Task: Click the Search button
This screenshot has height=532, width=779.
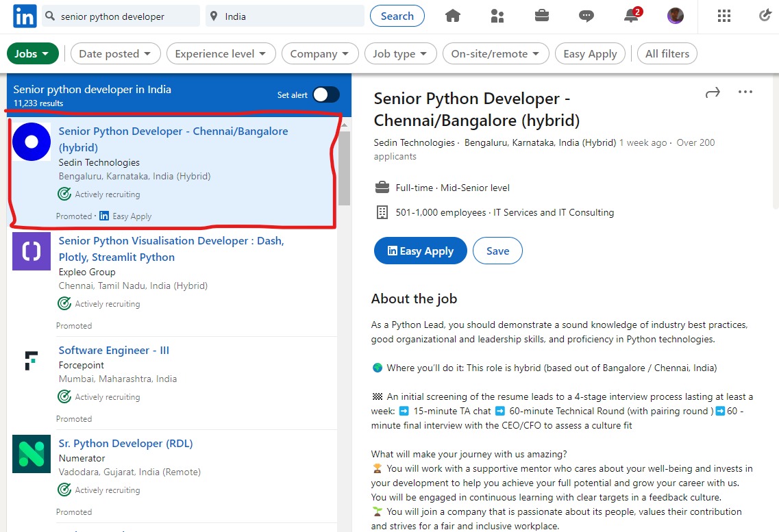Action: tap(397, 16)
